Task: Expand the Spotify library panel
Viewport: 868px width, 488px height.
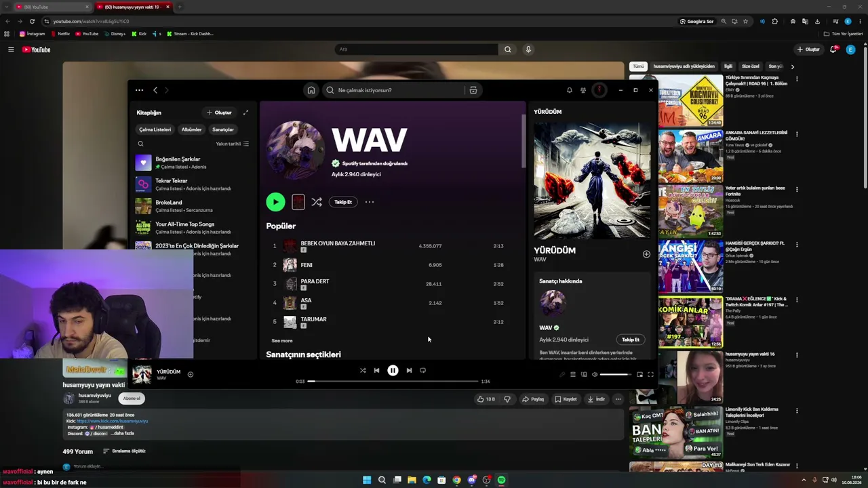Action: click(245, 113)
